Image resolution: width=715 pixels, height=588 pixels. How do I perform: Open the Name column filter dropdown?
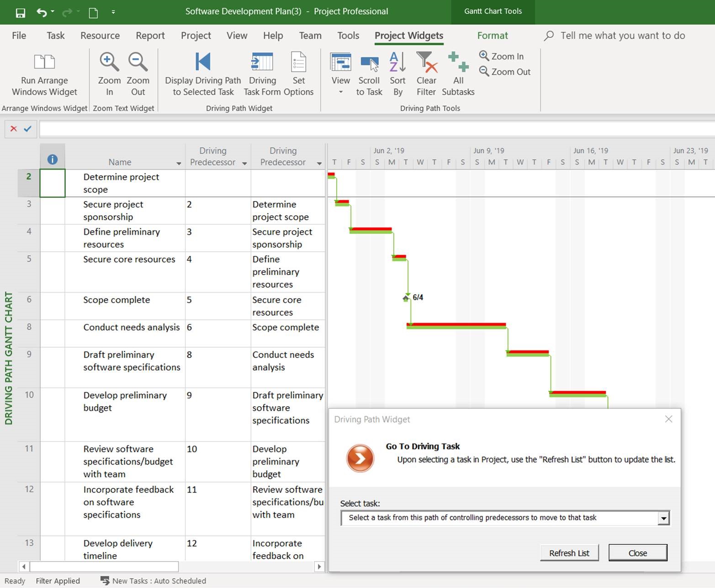(x=179, y=163)
